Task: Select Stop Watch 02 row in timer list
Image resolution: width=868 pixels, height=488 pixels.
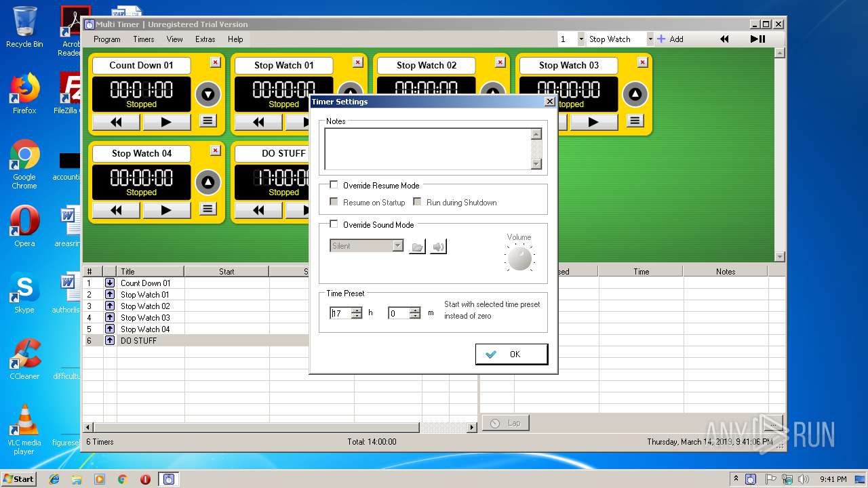Action: point(279,306)
